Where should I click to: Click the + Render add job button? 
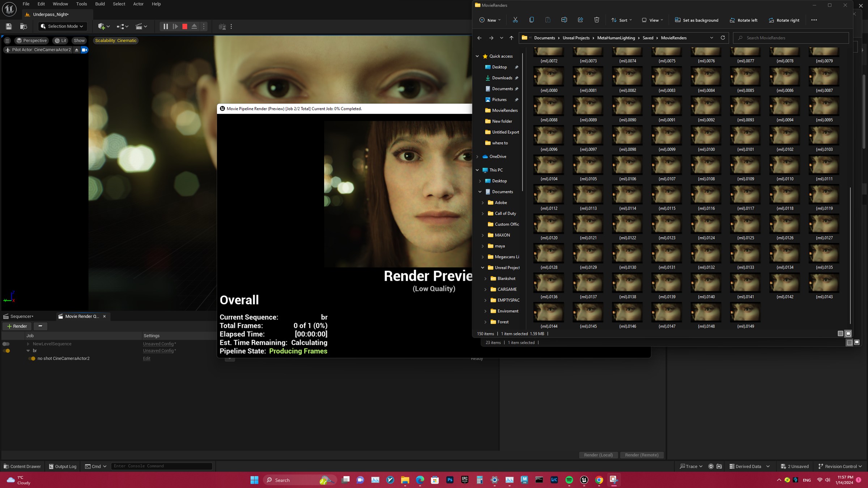point(17,326)
